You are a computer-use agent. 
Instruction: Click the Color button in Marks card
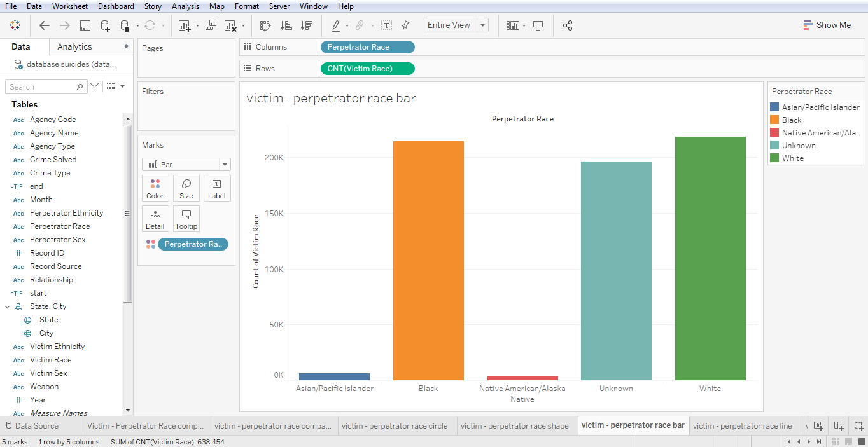pyautogui.click(x=155, y=188)
